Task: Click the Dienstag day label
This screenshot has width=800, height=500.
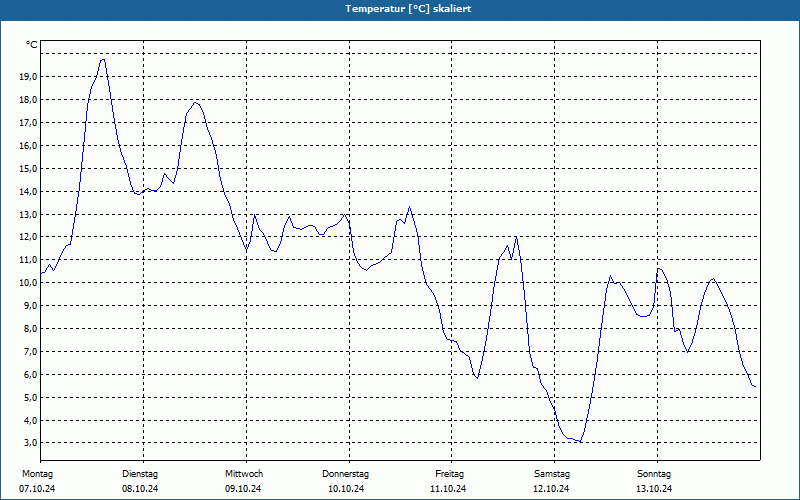Action: click(140, 474)
